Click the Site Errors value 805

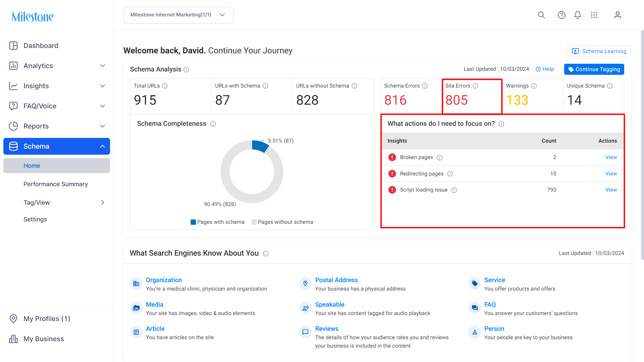click(x=456, y=100)
